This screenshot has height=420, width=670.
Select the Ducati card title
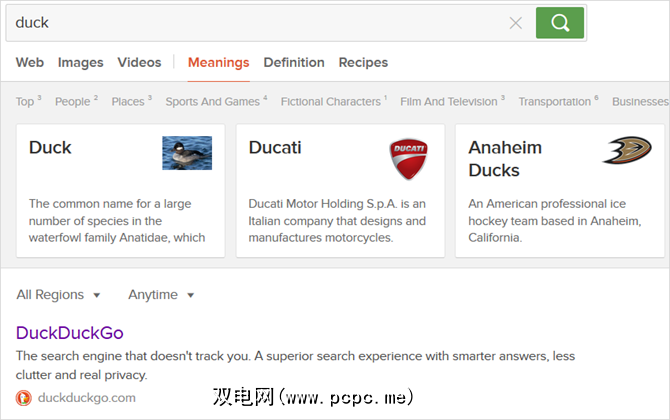click(275, 147)
